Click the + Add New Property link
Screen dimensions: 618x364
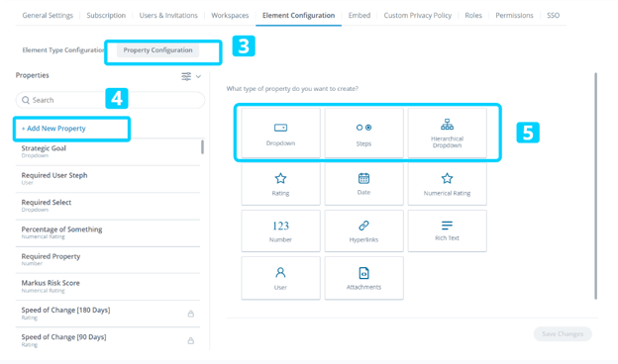[53, 129]
